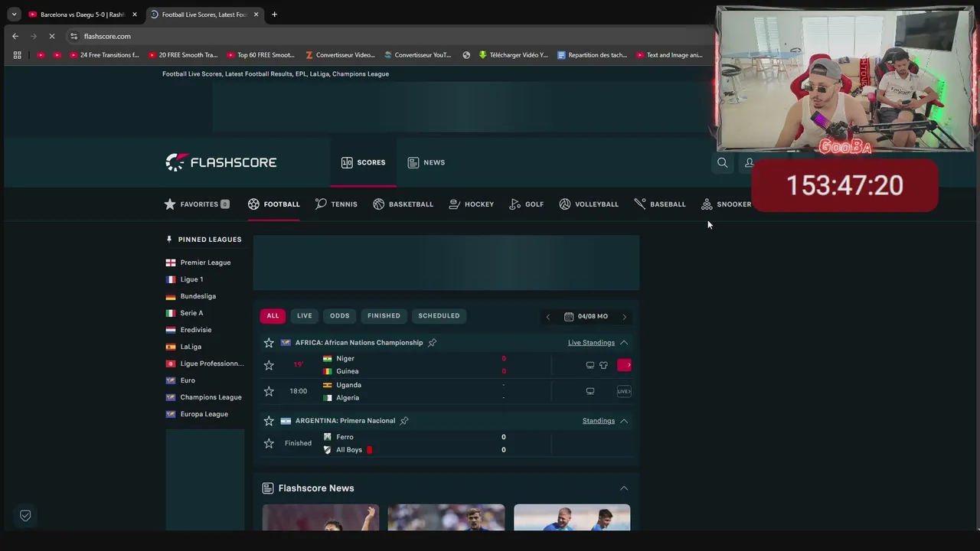This screenshot has width=980, height=551.
Task: Open the search magnifier icon
Action: point(722,162)
